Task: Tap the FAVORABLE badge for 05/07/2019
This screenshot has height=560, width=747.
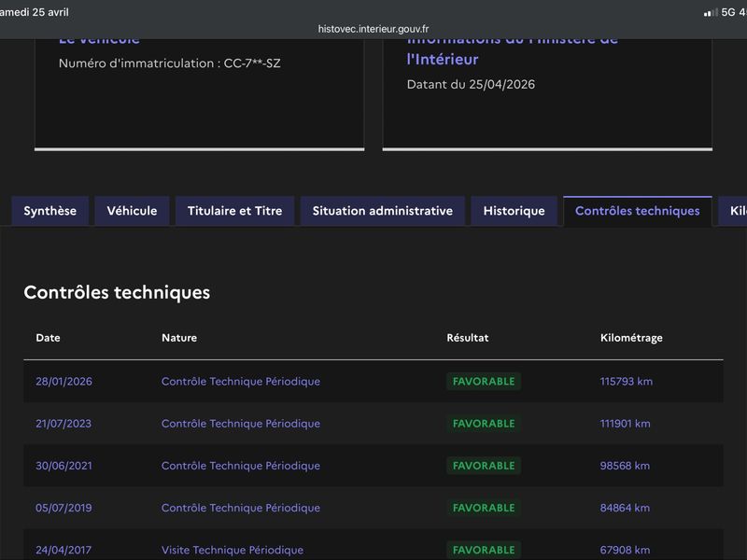Action: click(483, 508)
